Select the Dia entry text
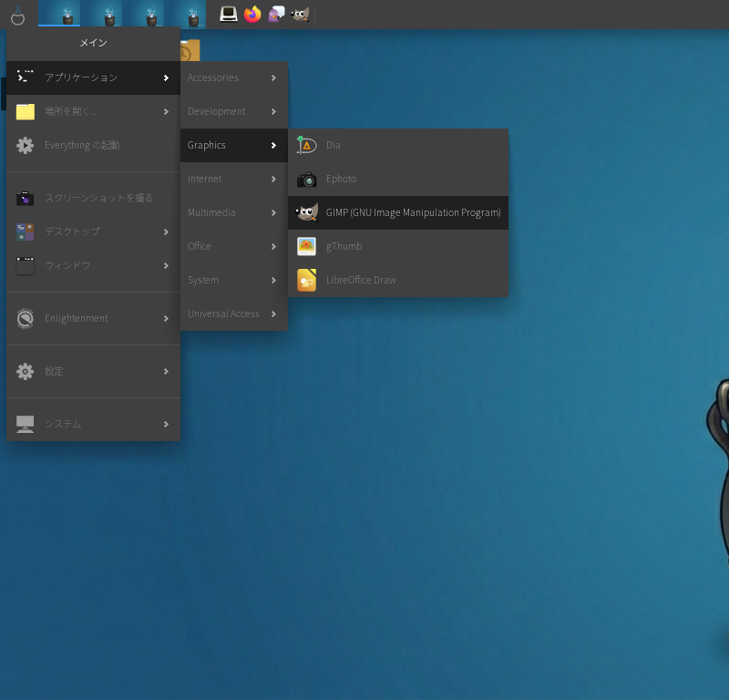729x700 pixels. [x=333, y=145]
